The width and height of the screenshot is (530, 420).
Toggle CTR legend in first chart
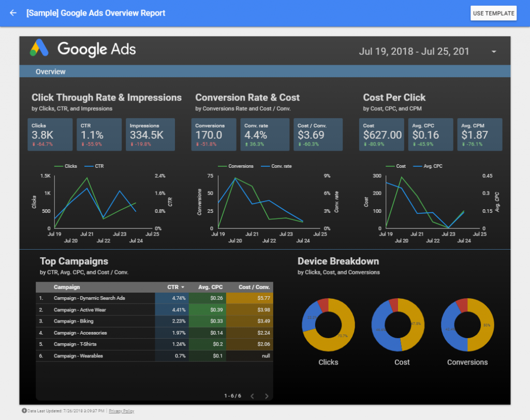point(94,166)
